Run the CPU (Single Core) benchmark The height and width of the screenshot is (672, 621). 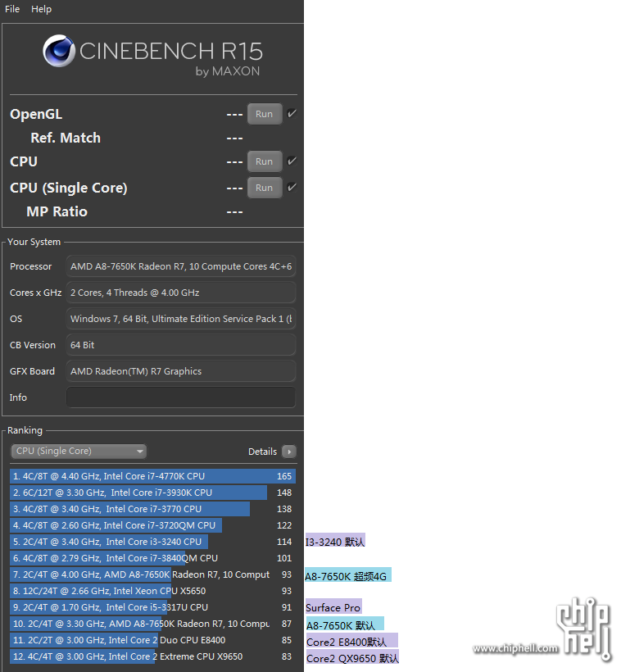tap(265, 188)
